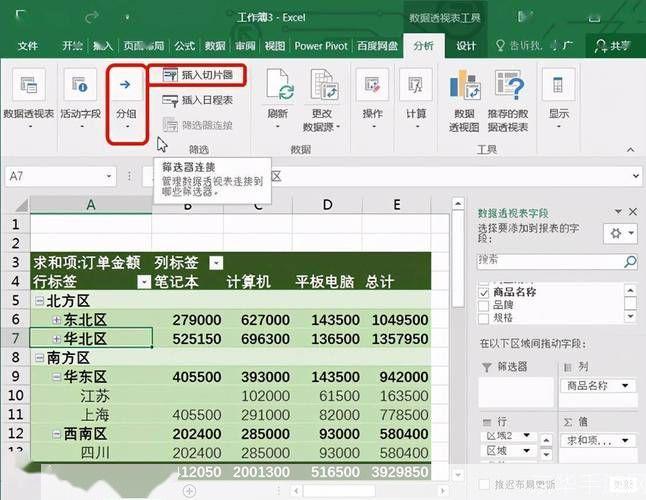Viewport: 646px width, 500px height.
Task: Switch to the 分析 tab
Action: [x=424, y=46]
